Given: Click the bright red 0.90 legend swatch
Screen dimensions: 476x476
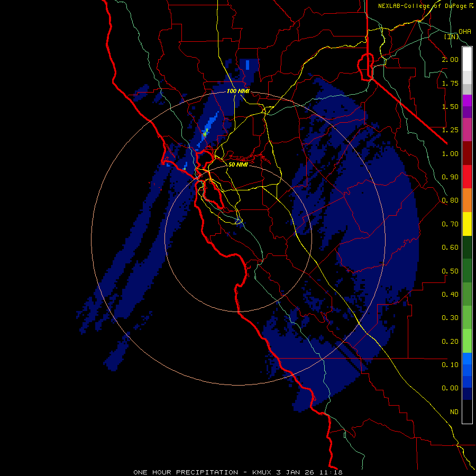Looking at the screenshot, I should [x=467, y=177].
